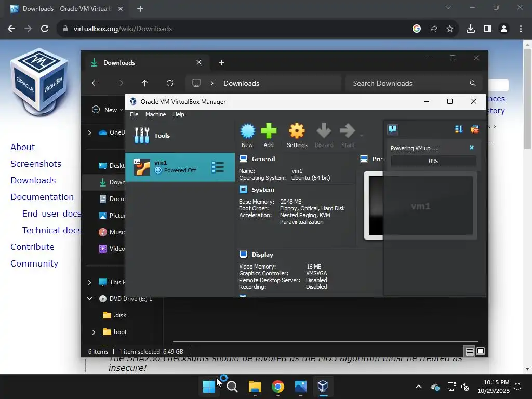Viewport: 532px width, 399px height.
Task: Click the notification center icon in VirtualBox
Action: 393,129
